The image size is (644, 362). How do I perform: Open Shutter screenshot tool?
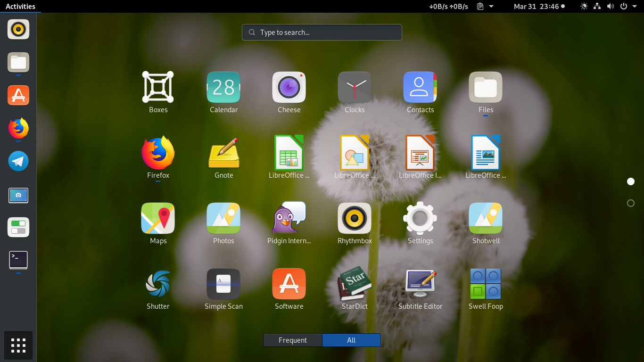[158, 284]
